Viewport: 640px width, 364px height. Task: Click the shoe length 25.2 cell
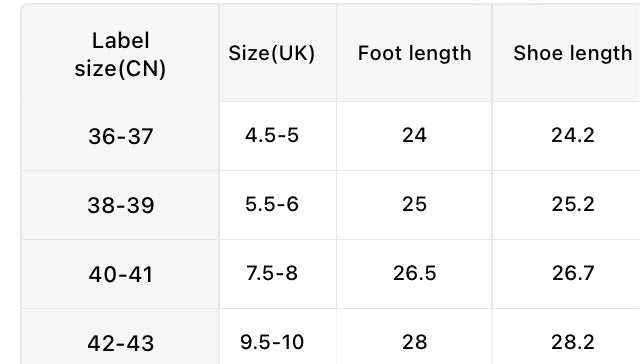point(566,205)
